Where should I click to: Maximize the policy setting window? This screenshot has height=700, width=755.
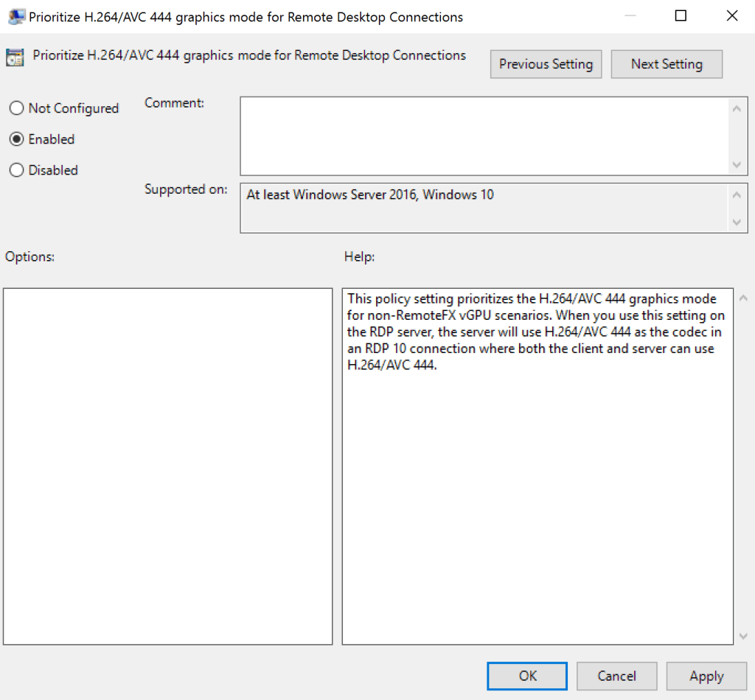(681, 16)
